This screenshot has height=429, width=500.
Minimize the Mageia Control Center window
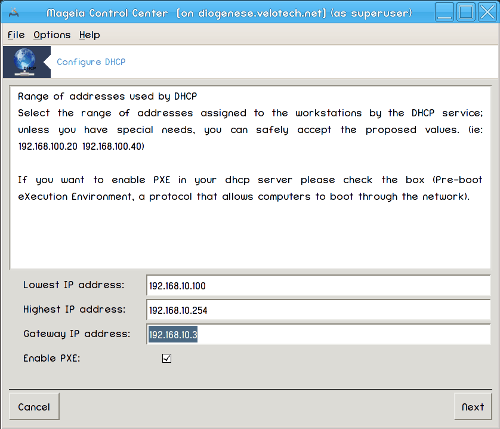pos(445,12)
